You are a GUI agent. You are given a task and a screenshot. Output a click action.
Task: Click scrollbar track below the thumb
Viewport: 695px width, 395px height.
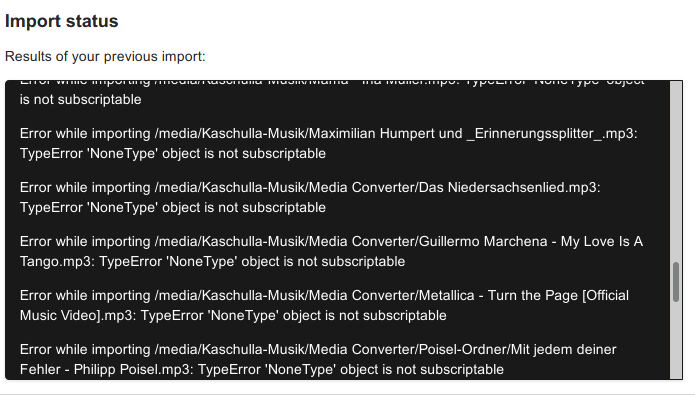coord(676,340)
